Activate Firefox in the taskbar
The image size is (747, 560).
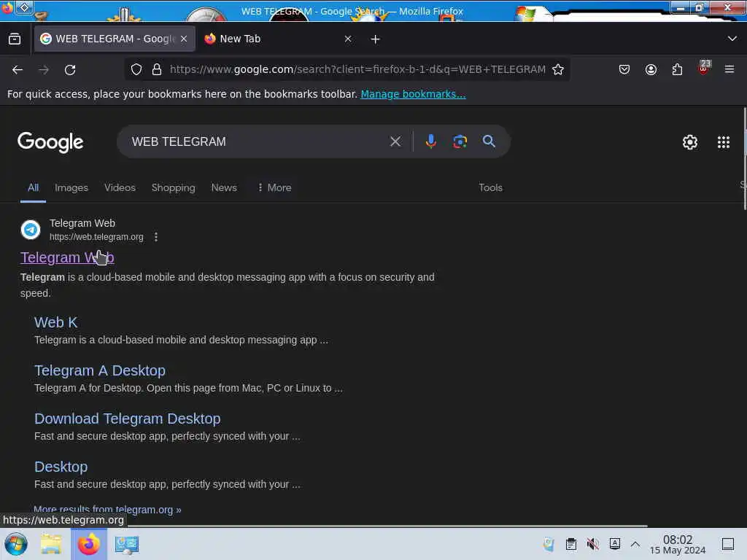click(x=89, y=544)
